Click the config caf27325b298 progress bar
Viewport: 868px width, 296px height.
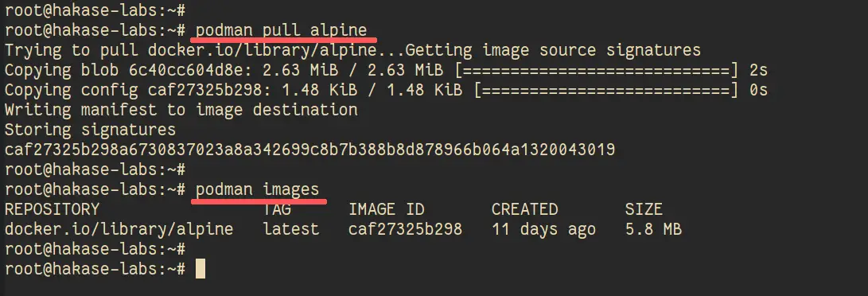(x=607, y=90)
